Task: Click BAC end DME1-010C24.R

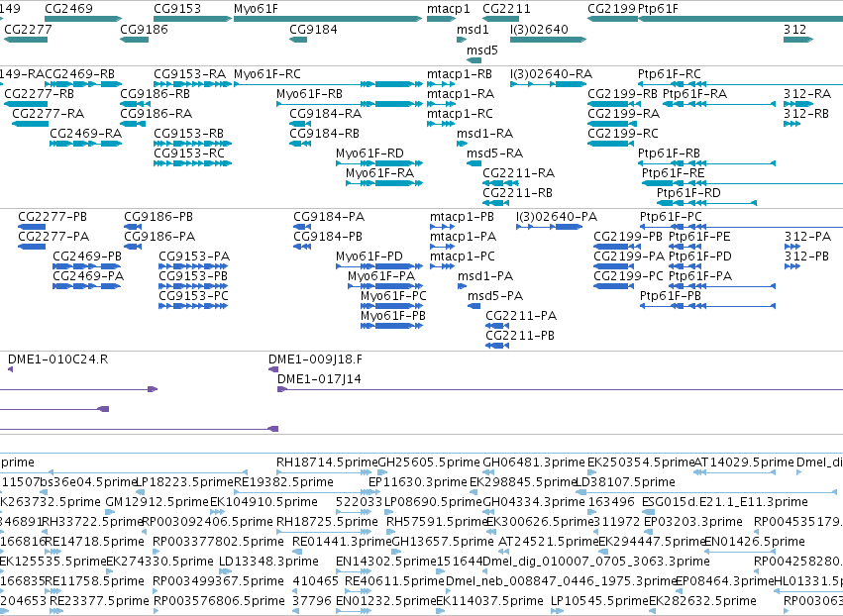Action: click(x=57, y=359)
